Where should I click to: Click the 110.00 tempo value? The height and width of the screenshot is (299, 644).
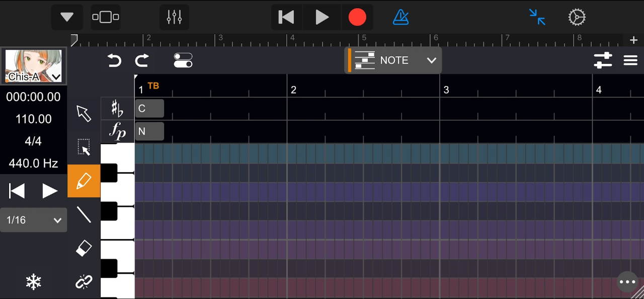click(34, 119)
